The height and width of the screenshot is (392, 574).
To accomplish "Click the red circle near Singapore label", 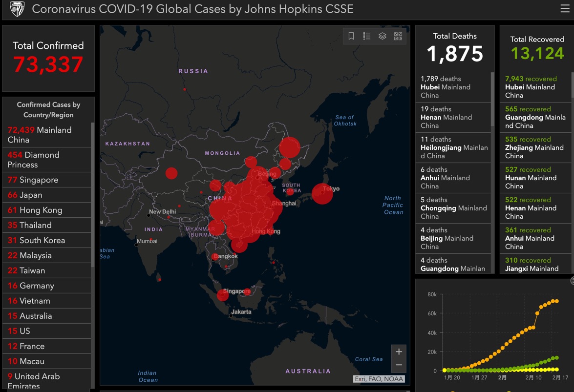I will (223, 295).
